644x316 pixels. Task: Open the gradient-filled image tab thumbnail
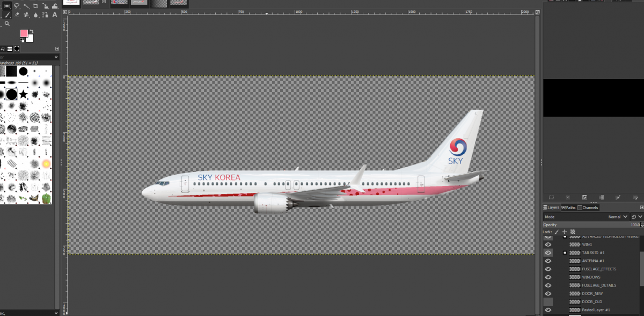point(159,3)
